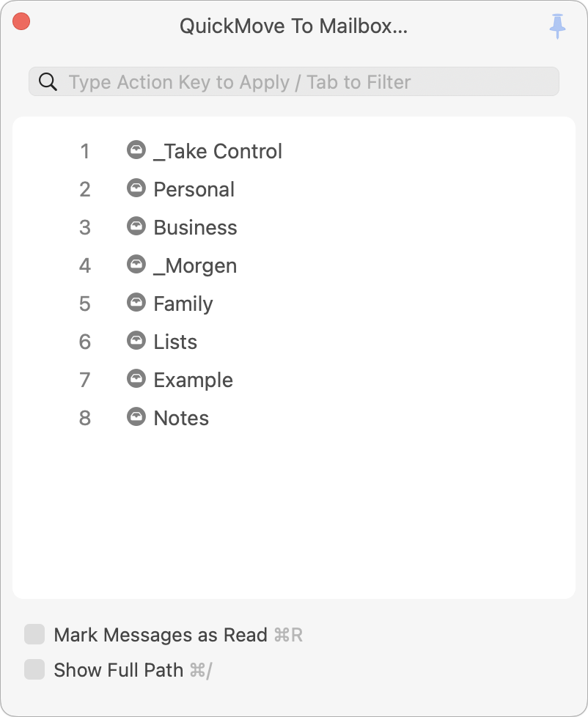Enable Mark Messages as Read checkbox

pyautogui.click(x=34, y=635)
